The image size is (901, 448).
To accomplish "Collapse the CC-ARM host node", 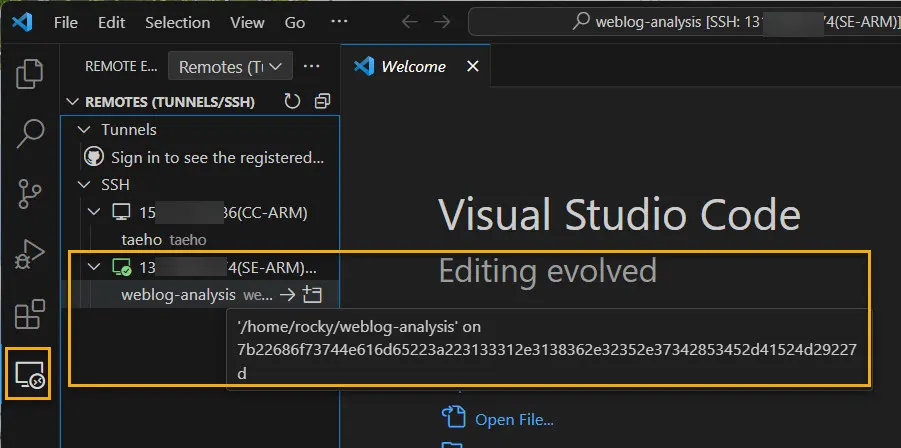I will [95, 212].
